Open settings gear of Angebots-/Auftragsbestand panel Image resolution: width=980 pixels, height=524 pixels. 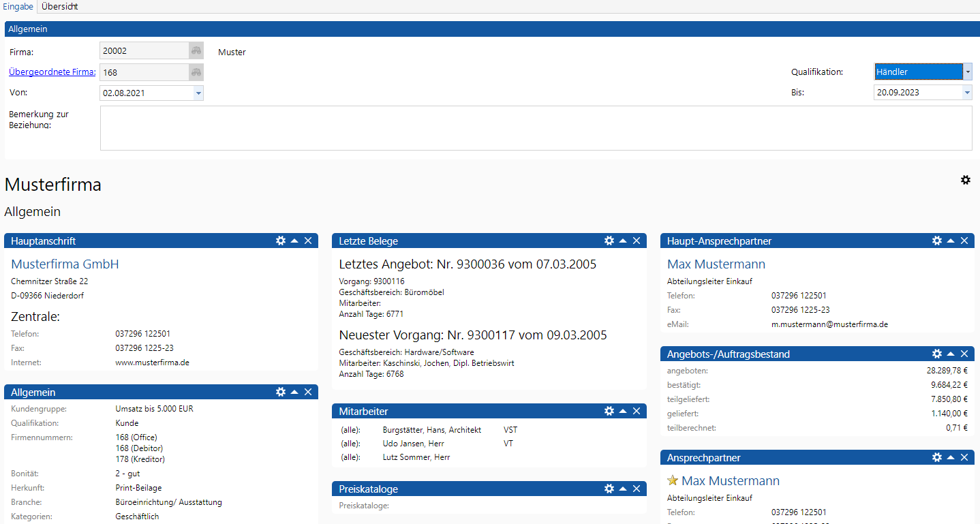[937, 354]
